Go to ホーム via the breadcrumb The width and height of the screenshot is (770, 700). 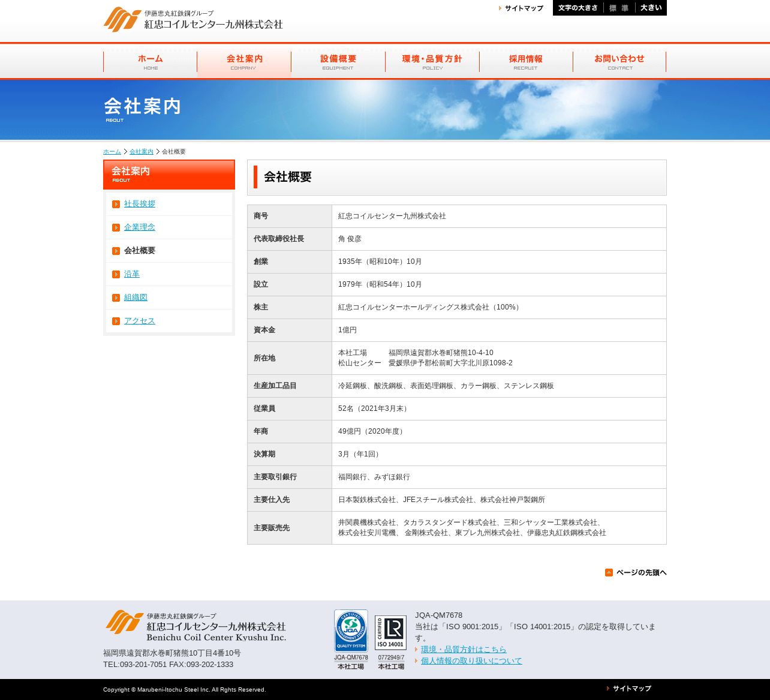pos(112,152)
